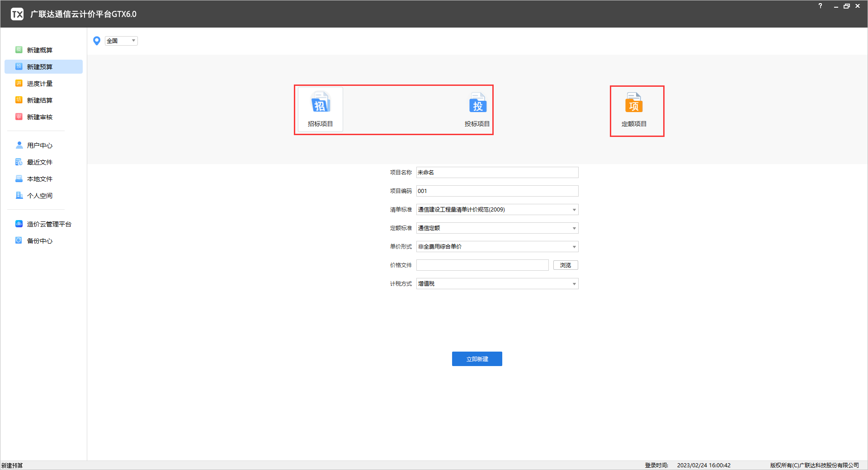Open 用户中心 from the sidebar
This screenshot has width=868, height=470.
click(x=40, y=146)
